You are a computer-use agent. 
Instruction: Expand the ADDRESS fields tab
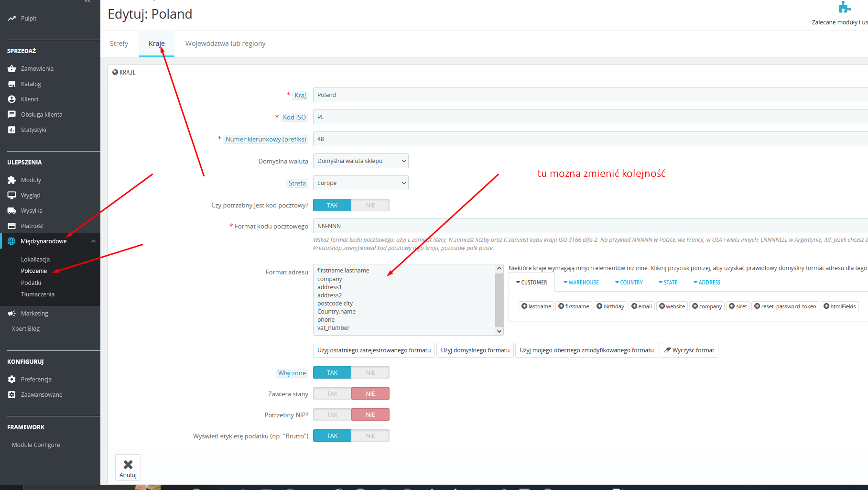pos(707,283)
